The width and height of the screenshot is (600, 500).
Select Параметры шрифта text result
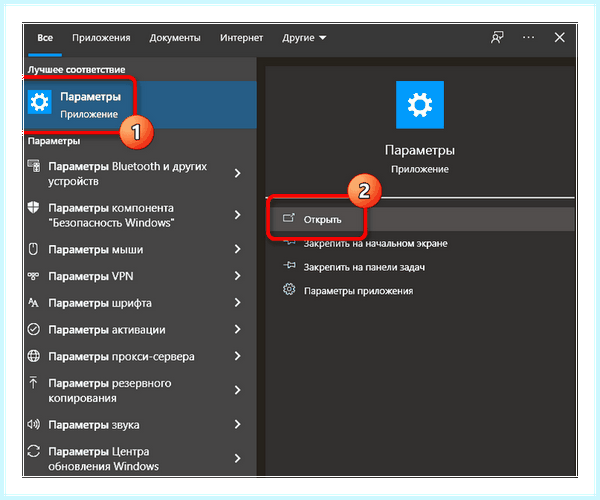click(100, 303)
